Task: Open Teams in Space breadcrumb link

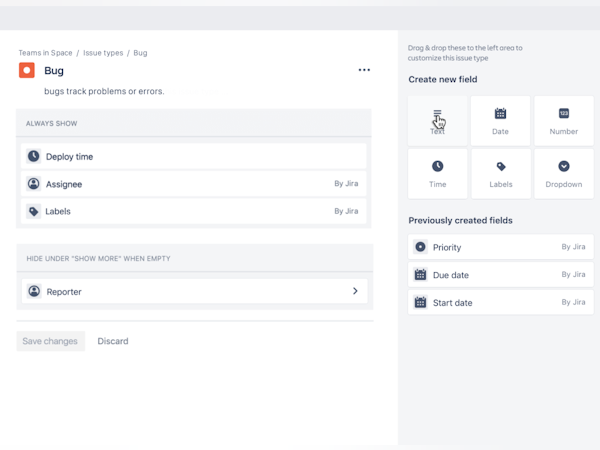Action: point(47,53)
